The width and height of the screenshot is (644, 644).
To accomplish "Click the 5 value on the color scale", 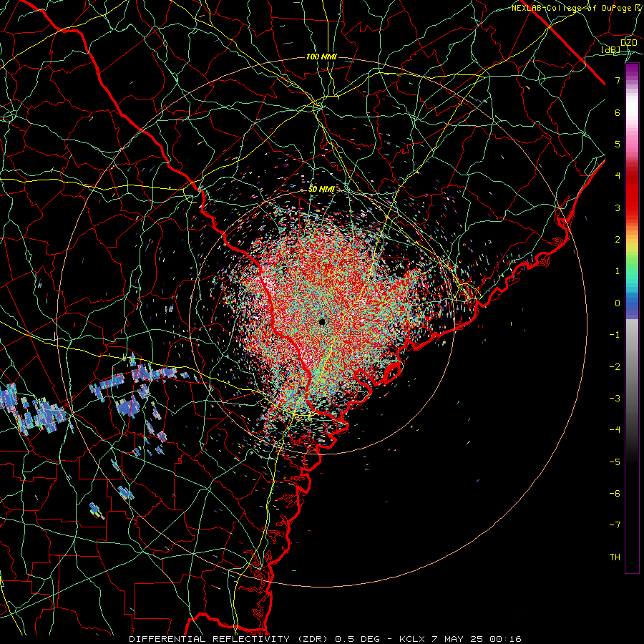I will pyautogui.click(x=618, y=144).
